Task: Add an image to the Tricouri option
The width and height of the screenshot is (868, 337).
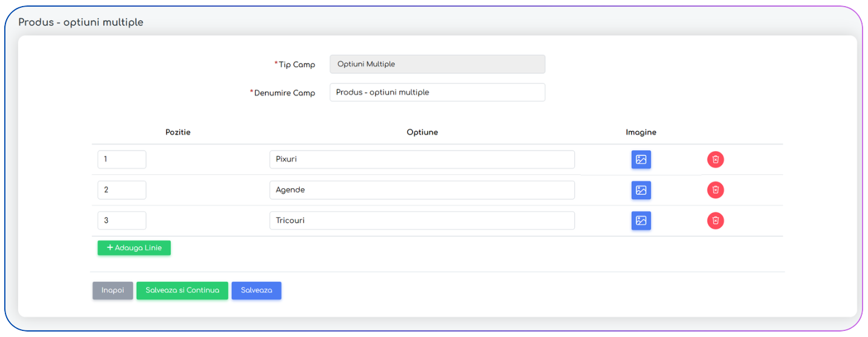Action: pos(641,220)
